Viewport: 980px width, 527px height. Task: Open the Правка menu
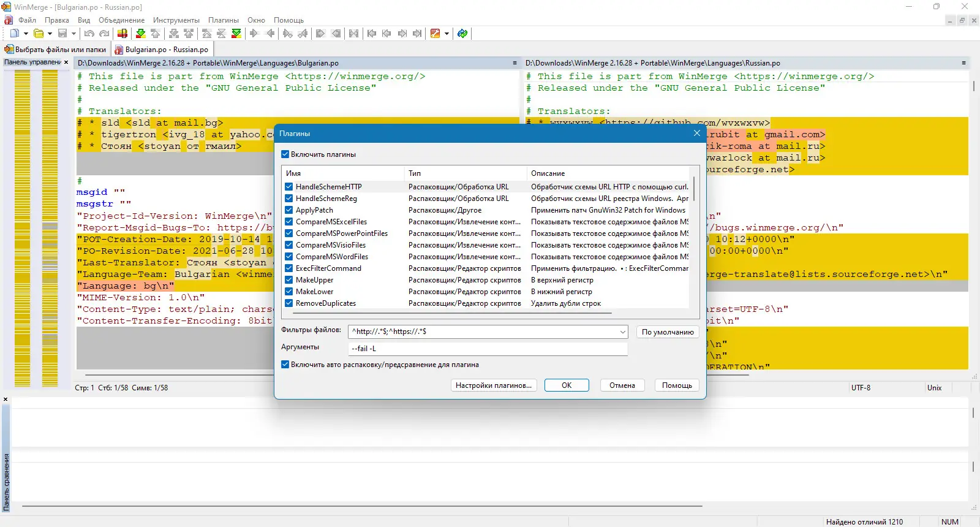point(56,20)
